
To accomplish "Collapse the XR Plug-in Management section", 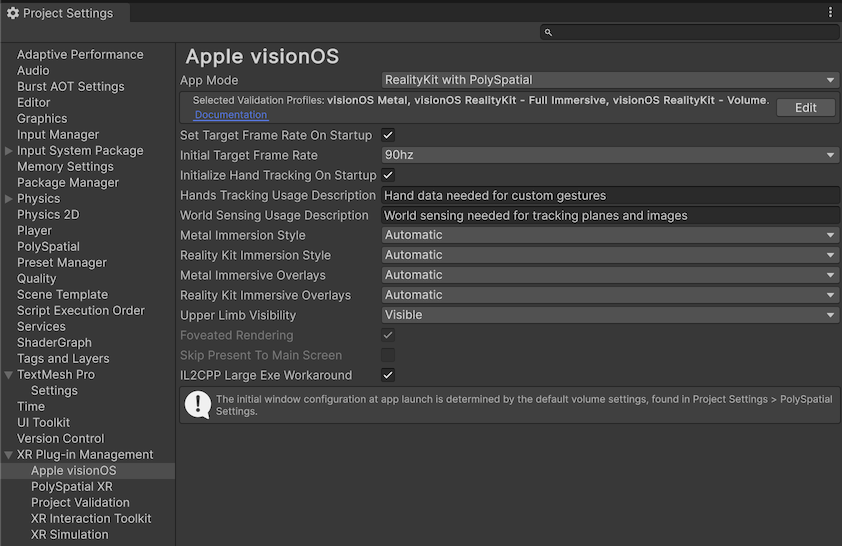I will click(x=9, y=455).
